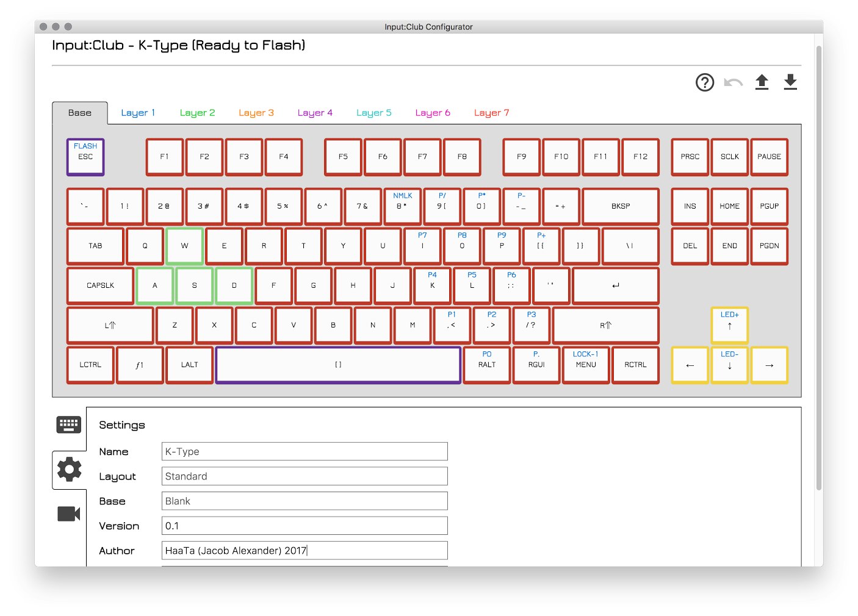Click the download arrow icon
Viewport: 858px width, 616px height.
pyautogui.click(x=790, y=82)
